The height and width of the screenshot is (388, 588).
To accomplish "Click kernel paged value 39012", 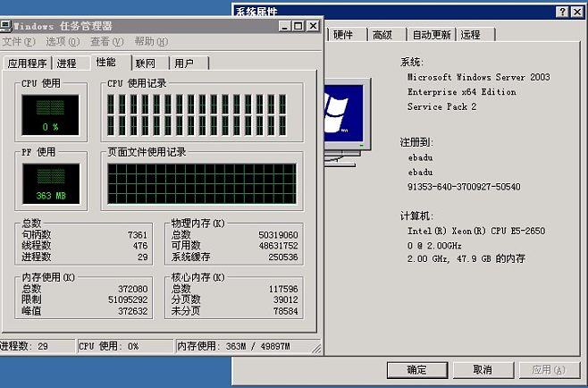I will click(x=286, y=299).
